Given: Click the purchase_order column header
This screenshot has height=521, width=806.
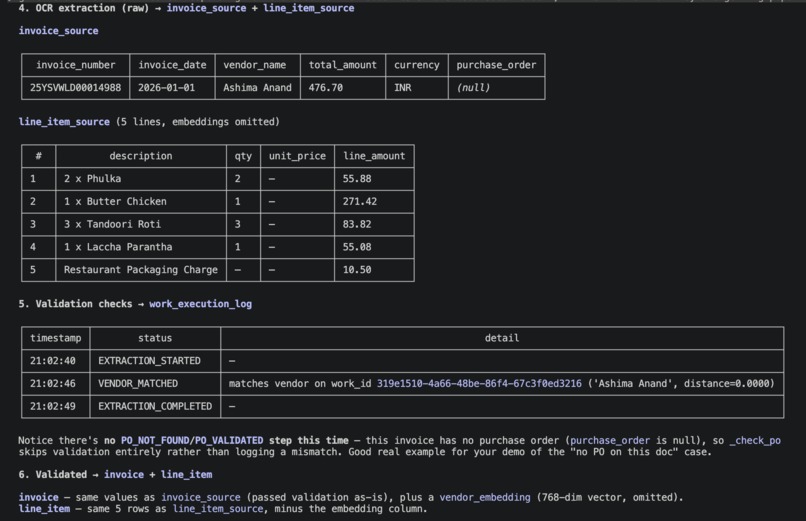Looking at the screenshot, I should click(497, 65).
